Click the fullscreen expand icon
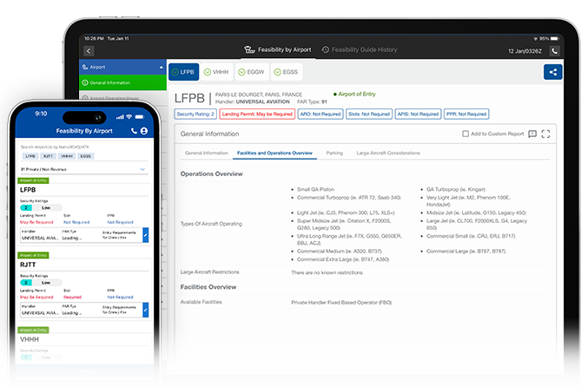The height and width of the screenshot is (386, 588). pos(546,134)
